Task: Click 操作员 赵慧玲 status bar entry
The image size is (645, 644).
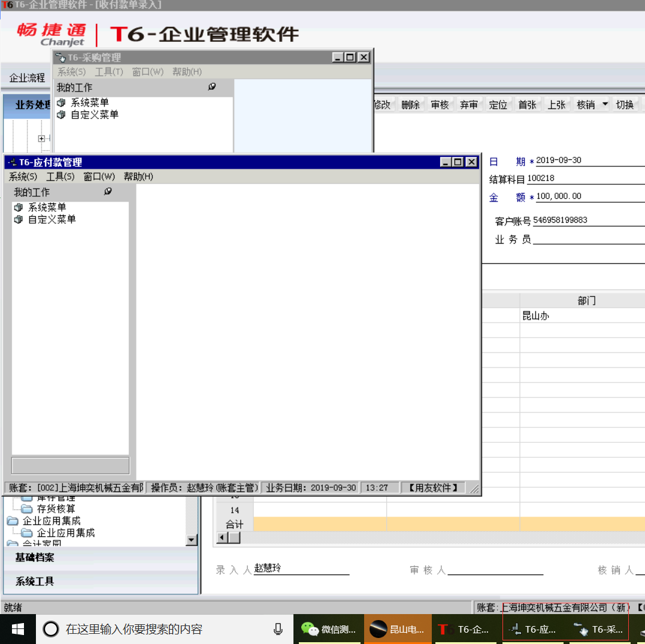Action: pos(204,488)
